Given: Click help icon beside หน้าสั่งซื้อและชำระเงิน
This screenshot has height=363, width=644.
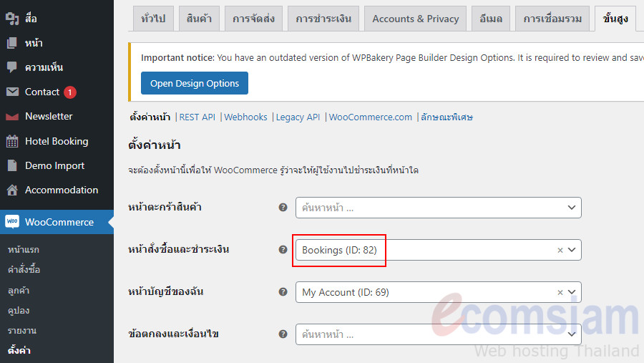Looking at the screenshot, I should click(x=283, y=250).
